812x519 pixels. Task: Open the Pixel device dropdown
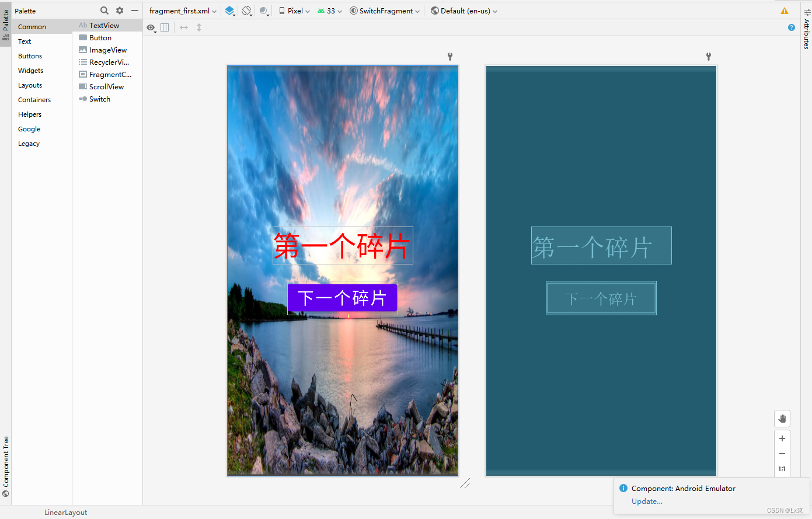[294, 10]
